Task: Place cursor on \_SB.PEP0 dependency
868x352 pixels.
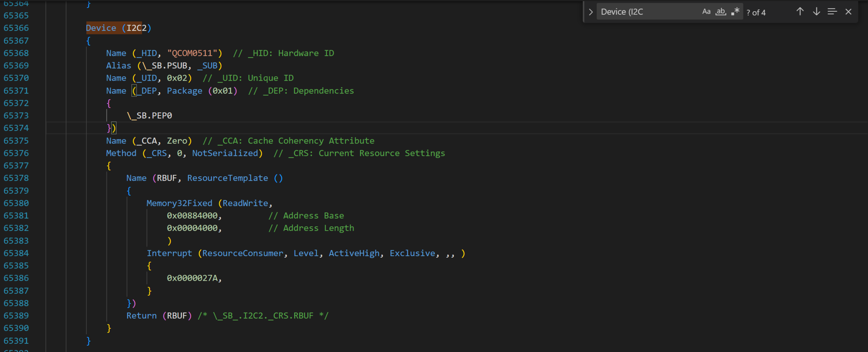Action: pyautogui.click(x=150, y=116)
